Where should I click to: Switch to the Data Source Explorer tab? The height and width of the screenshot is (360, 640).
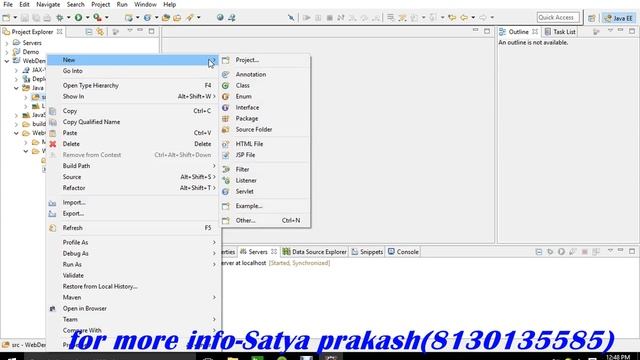tap(314, 252)
